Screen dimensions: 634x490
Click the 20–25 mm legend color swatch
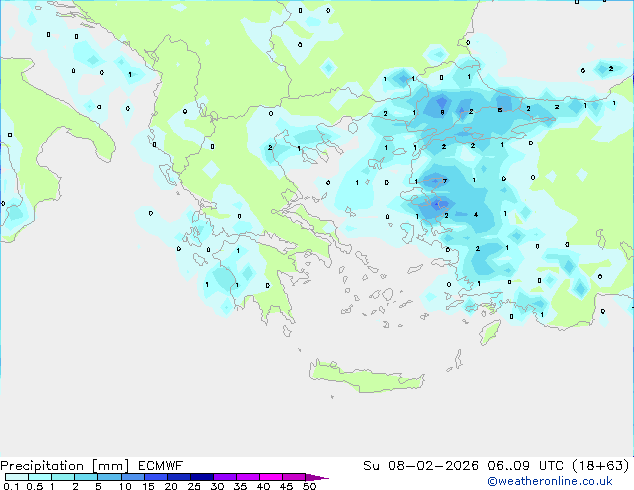tap(178, 477)
